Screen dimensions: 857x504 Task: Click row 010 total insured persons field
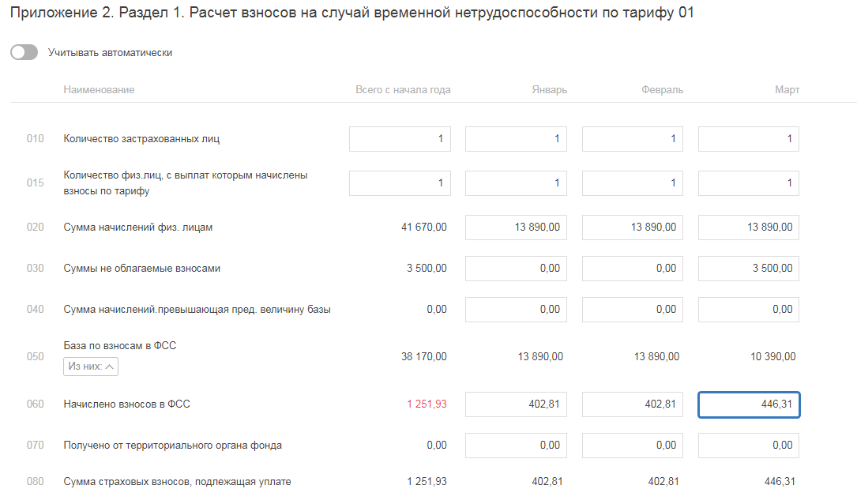[x=400, y=139]
